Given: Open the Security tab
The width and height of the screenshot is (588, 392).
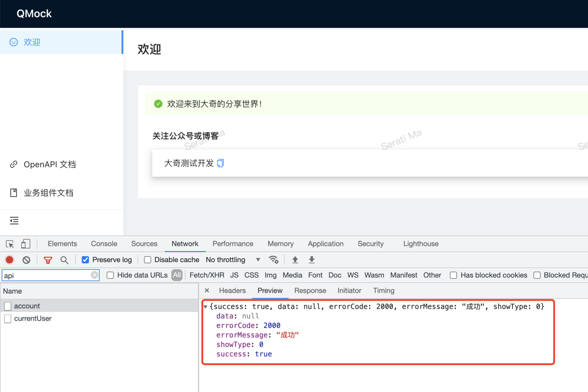Looking at the screenshot, I should (370, 244).
